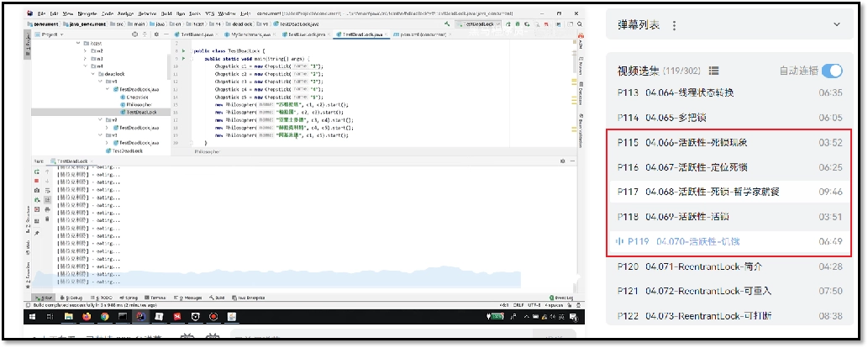Viewport: 868px width, 348px height.
Task: Move down the stack trace arrow
Action: click(x=47, y=181)
